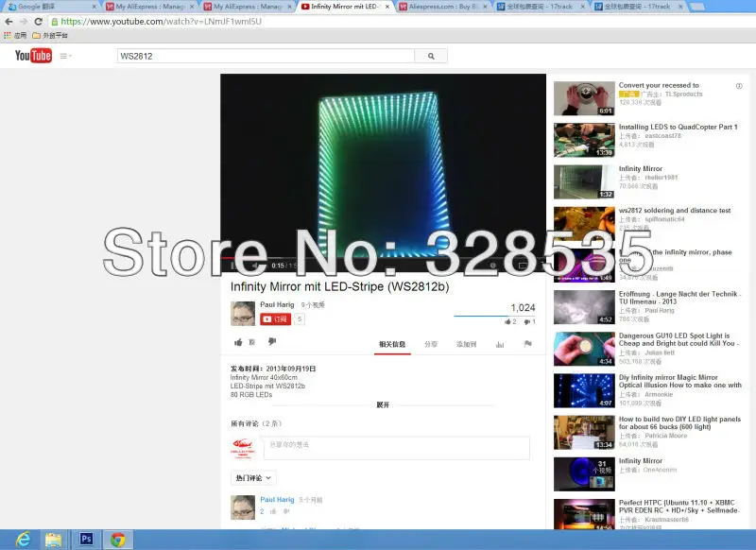The width and height of the screenshot is (756, 550).
Task: Open the add-to tab under video
Action: (x=466, y=344)
